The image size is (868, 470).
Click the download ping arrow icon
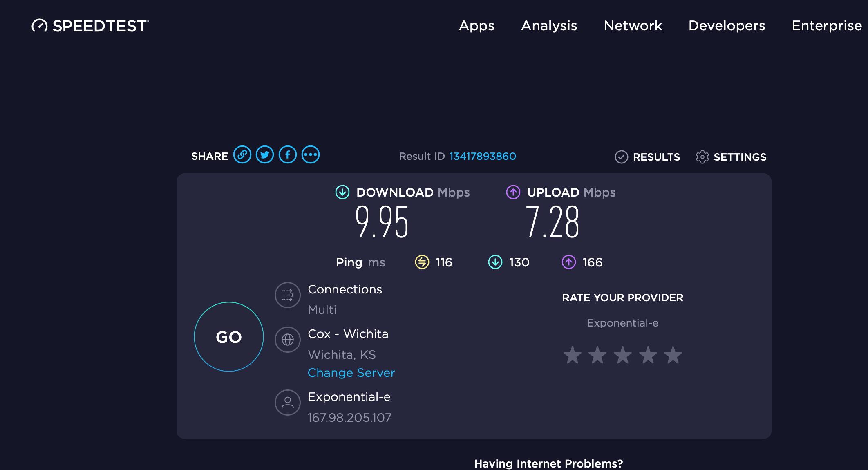click(x=495, y=262)
